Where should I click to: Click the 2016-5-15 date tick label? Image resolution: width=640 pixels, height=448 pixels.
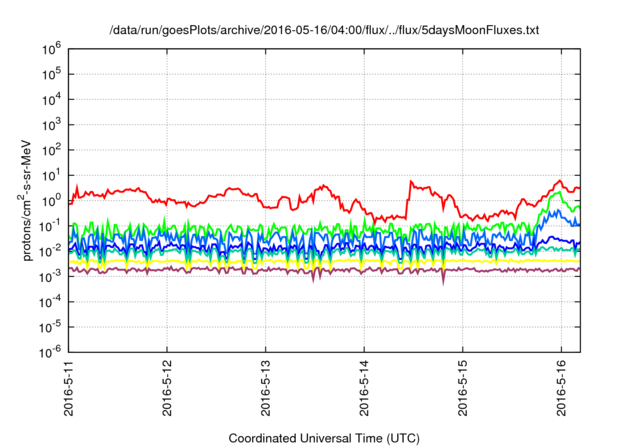pyautogui.click(x=463, y=388)
